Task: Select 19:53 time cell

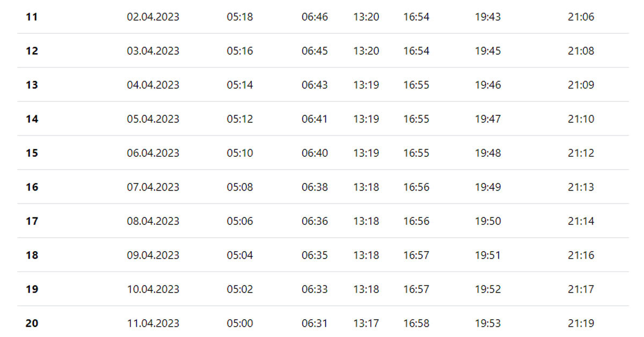Action: coord(488,324)
